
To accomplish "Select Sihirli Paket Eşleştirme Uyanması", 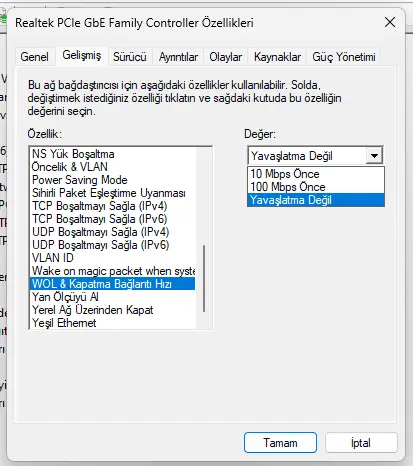I will click(x=113, y=193).
